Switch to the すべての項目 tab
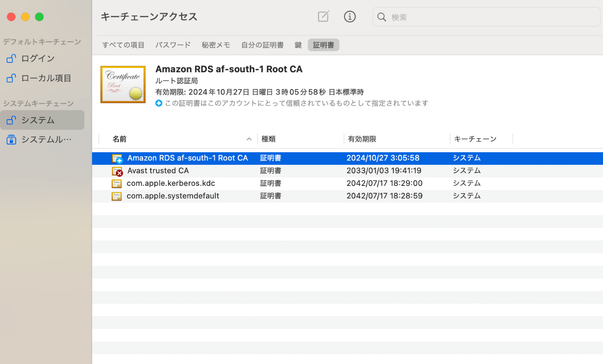 click(123, 45)
